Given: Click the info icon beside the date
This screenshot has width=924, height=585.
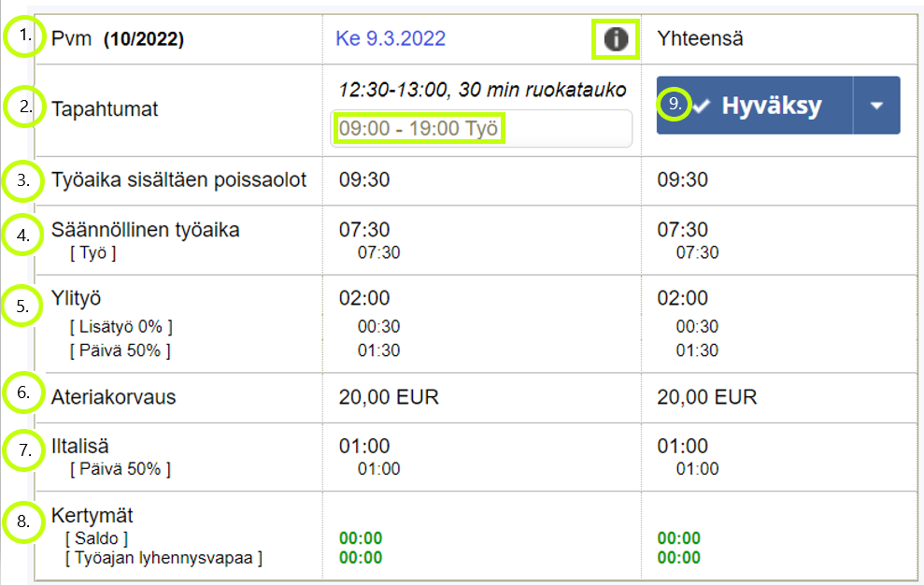Looking at the screenshot, I should 616,39.
